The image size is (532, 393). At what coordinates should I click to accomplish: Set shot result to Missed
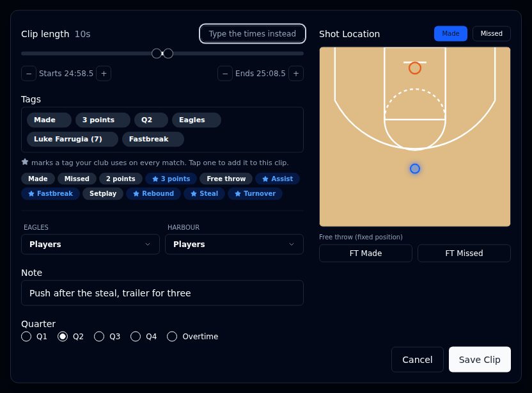coord(491,34)
